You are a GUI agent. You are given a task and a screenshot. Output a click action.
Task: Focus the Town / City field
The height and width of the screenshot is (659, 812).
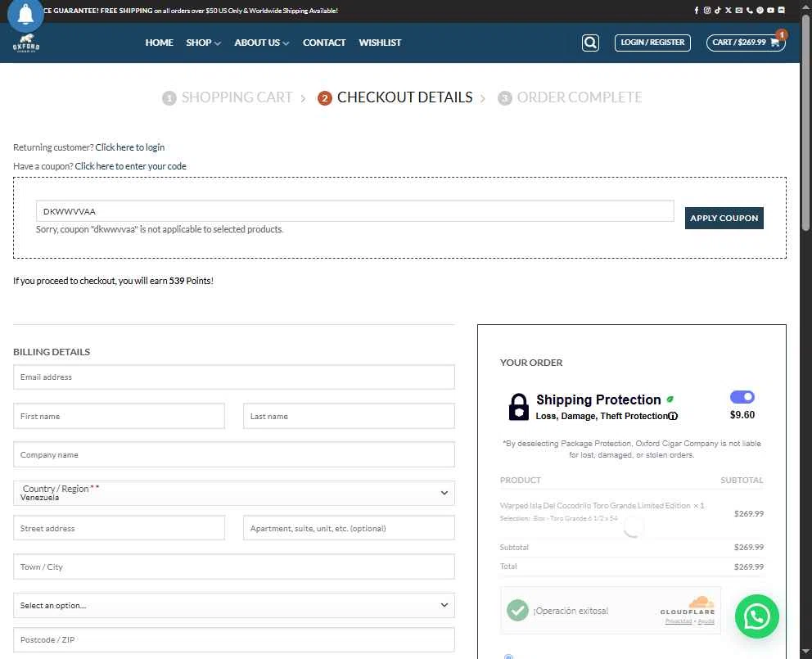point(234,566)
